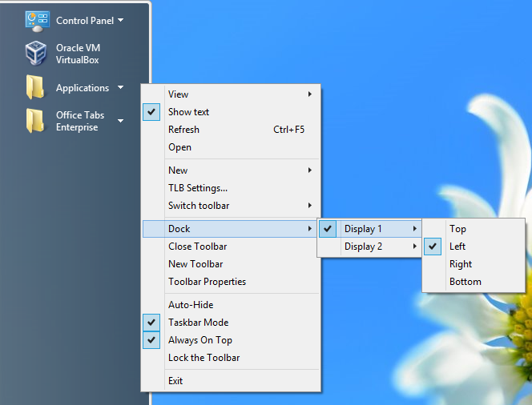This screenshot has height=405, width=532.
Task: Click the Office Tabs Enterprise folder icon
Action: pyautogui.click(x=35, y=120)
